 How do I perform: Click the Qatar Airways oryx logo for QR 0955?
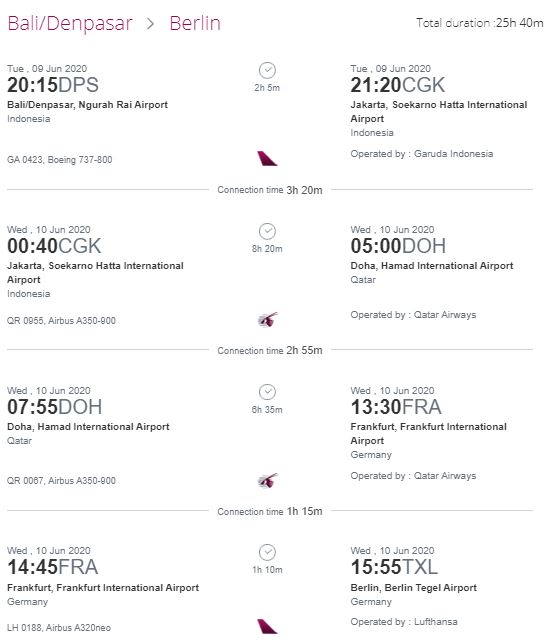(x=267, y=319)
